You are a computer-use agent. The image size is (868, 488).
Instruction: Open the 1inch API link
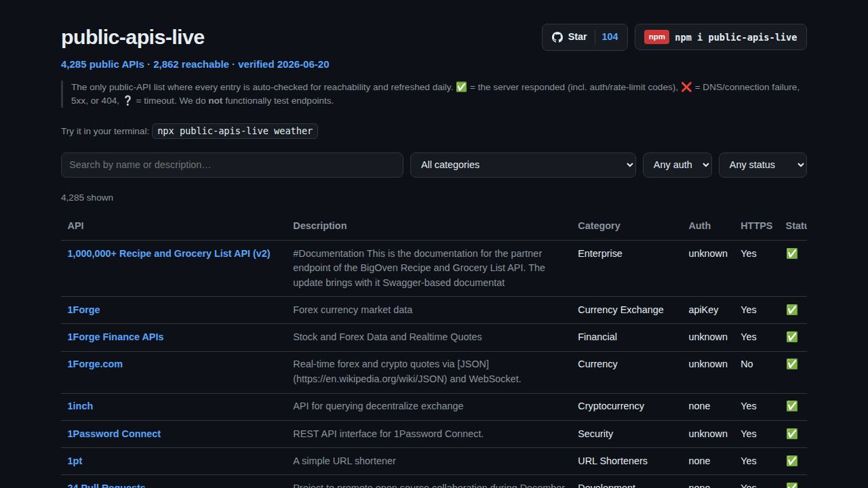click(x=80, y=406)
